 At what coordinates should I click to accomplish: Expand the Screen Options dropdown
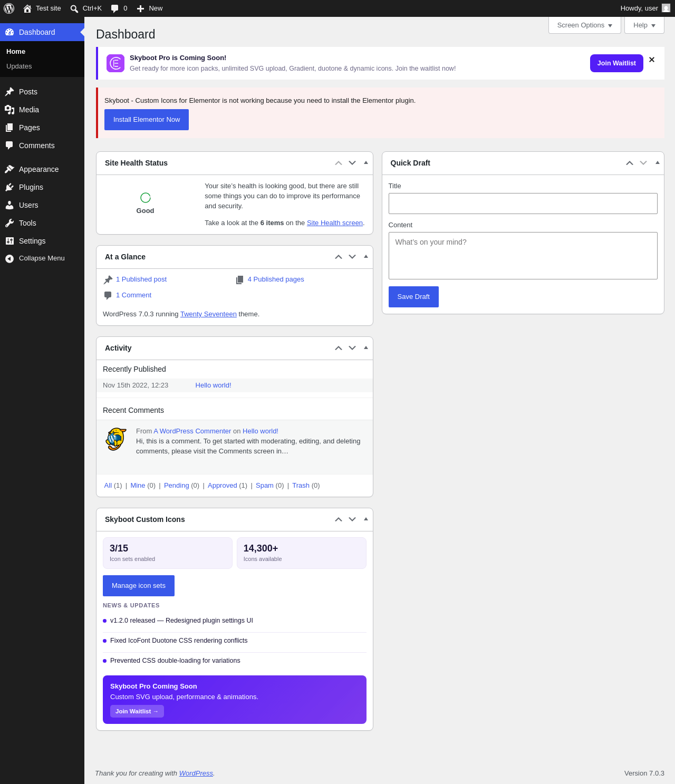pos(585,25)
